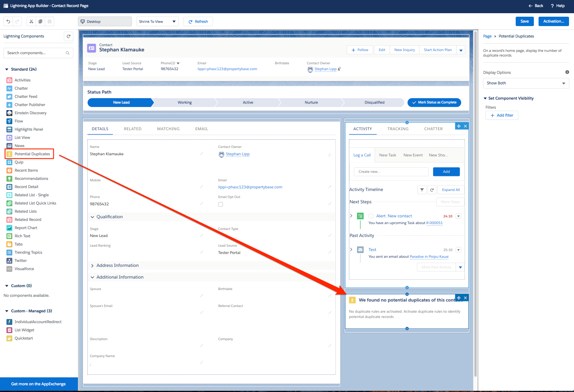This screenshot has height=392, width=574.
Task: Select the Quickstart managed component icon
Action: 9,338
